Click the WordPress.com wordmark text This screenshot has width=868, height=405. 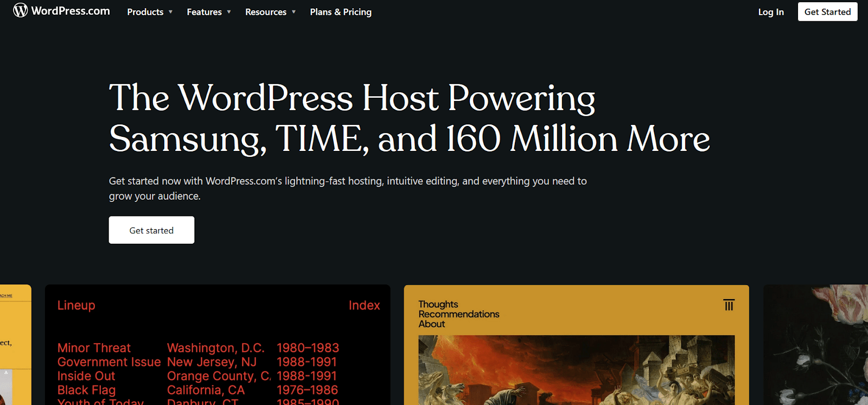pos(71,11)
